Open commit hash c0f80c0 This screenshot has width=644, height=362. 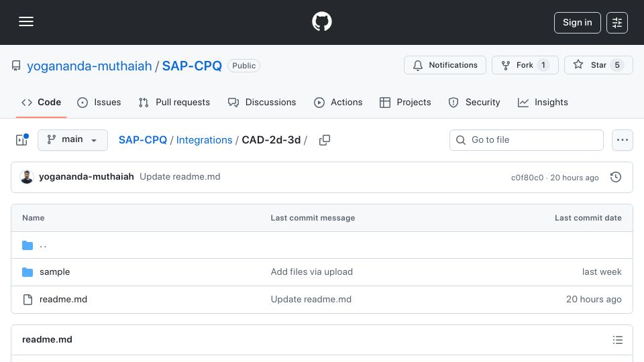(x=527, y=177)
